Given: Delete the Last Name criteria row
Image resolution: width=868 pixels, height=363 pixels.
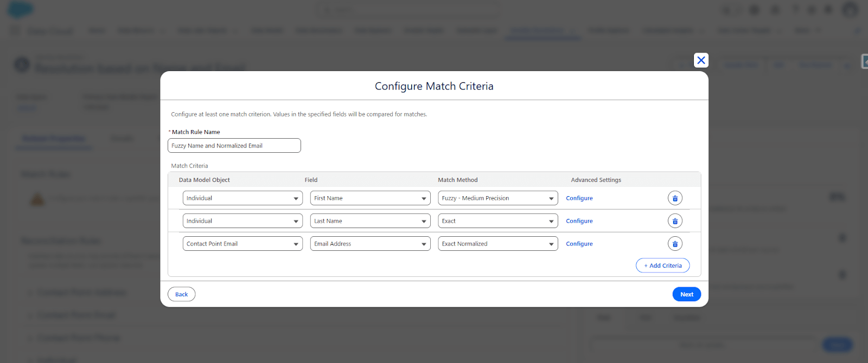Looking at the screenshot, I should (x=675, y=221).
